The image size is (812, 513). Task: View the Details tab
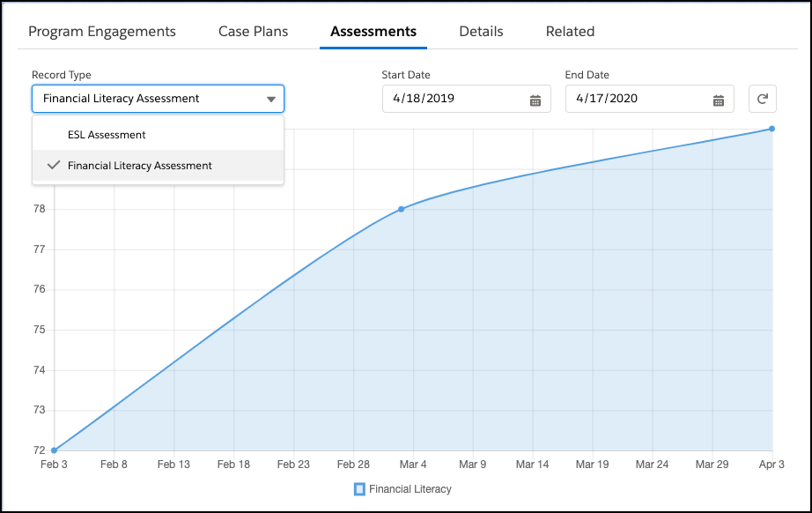(481, 31)
